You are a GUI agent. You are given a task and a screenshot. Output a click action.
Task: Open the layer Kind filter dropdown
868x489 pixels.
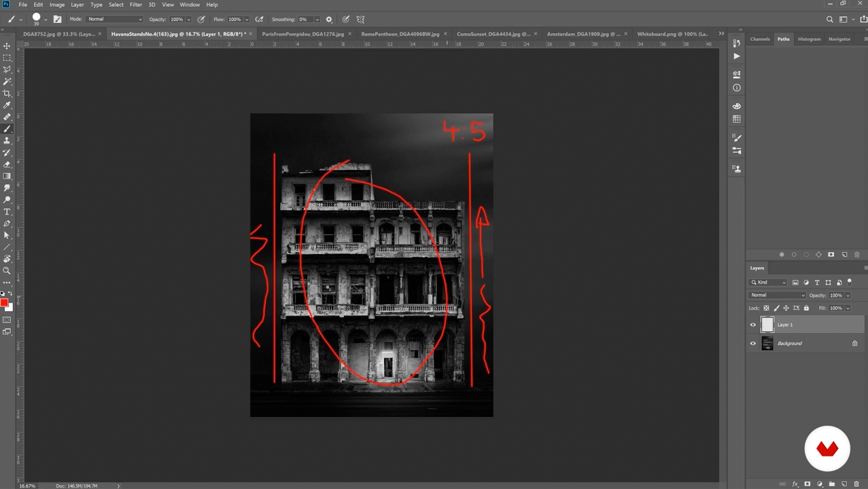(x=769, y=283)
